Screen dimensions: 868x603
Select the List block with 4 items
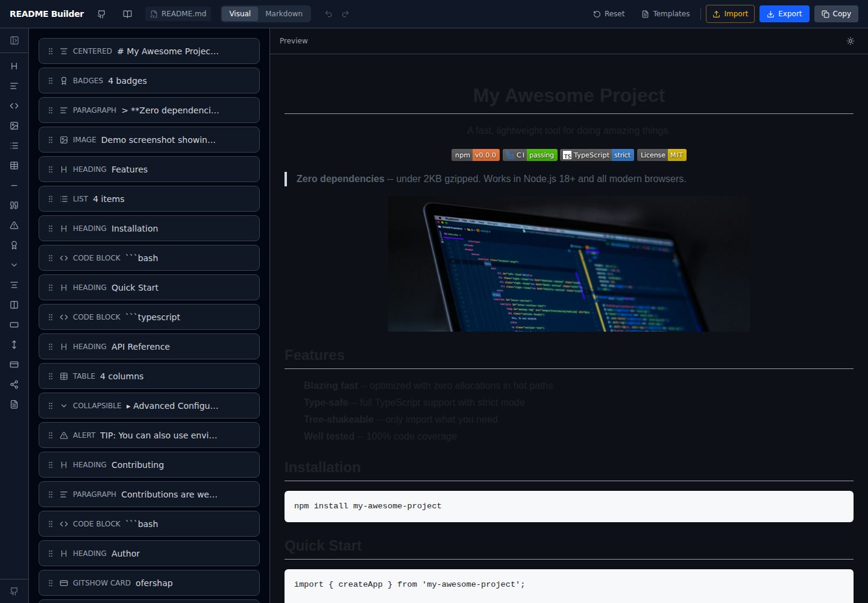point(149,199)
